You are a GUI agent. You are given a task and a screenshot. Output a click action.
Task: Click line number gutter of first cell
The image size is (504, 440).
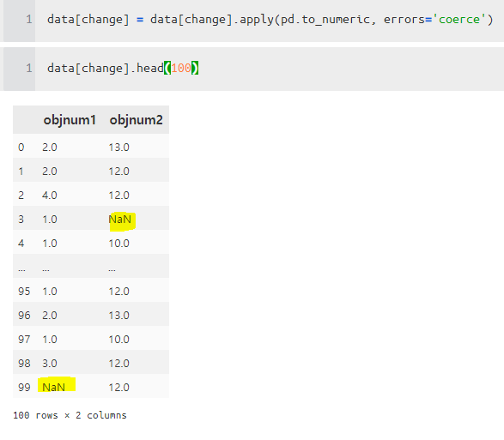(x=19, y=20)
